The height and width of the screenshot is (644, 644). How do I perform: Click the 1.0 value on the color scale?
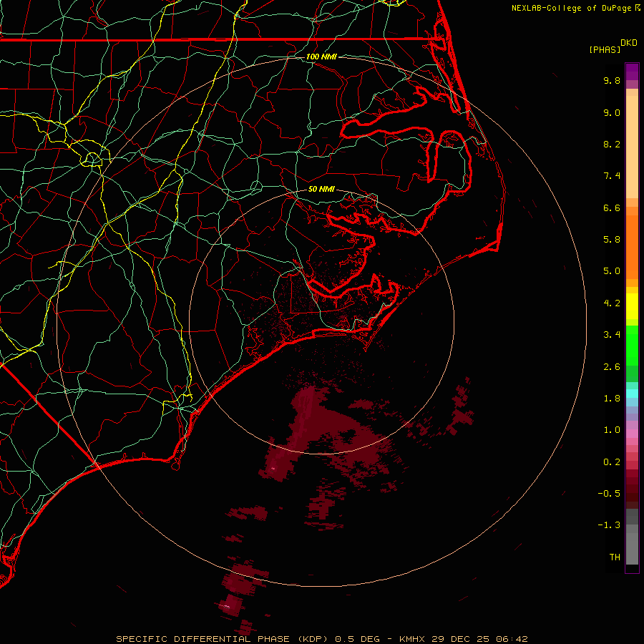coord(612,430)
